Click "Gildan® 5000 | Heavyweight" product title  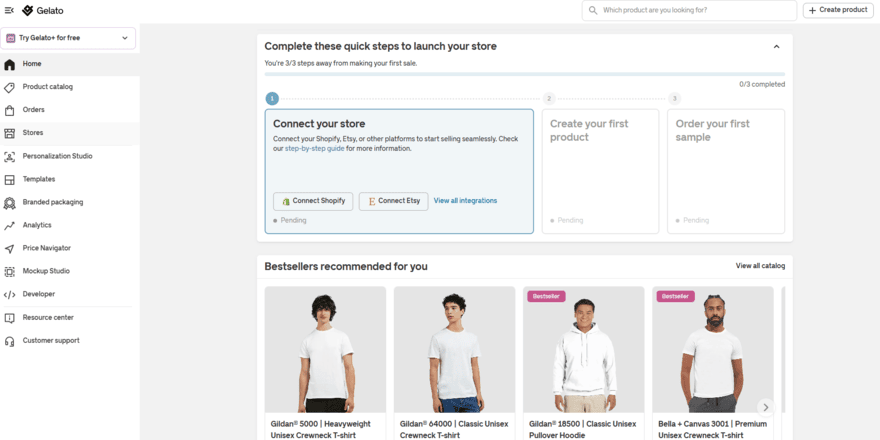point(320,424)
